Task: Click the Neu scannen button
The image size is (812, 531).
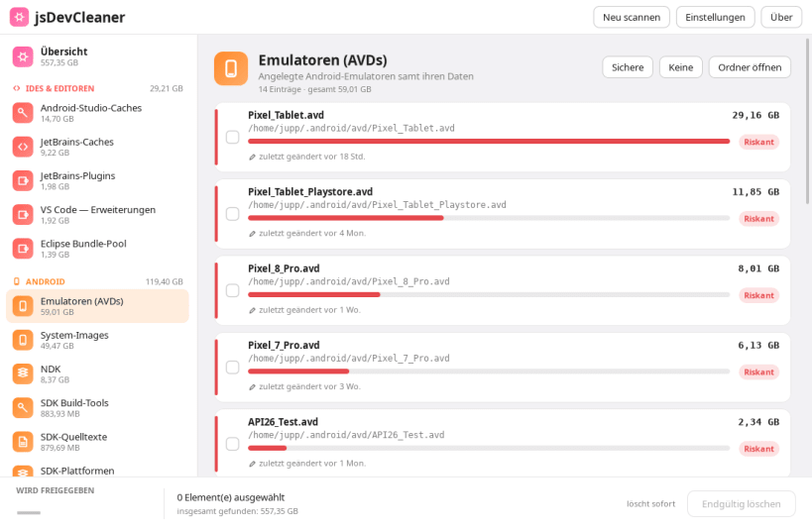Action: point(632,17)
